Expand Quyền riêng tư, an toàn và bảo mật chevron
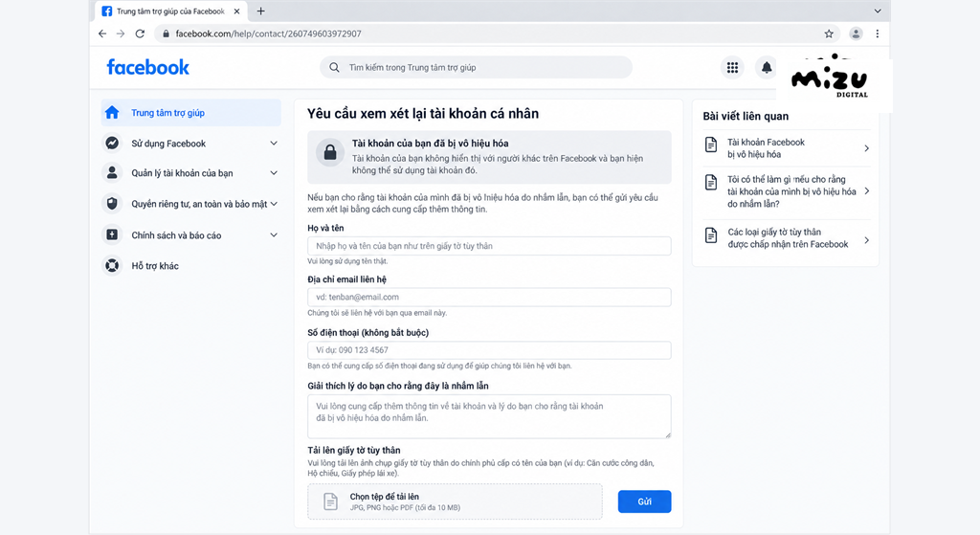Screen dimensions: 980x535 (x=274, y=204)
